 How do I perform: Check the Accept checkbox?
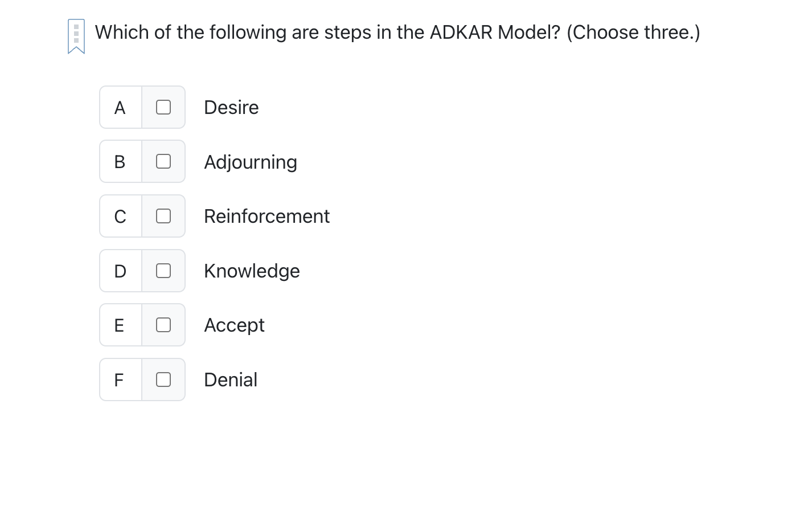pyautogui.click(x=163, y=325)
